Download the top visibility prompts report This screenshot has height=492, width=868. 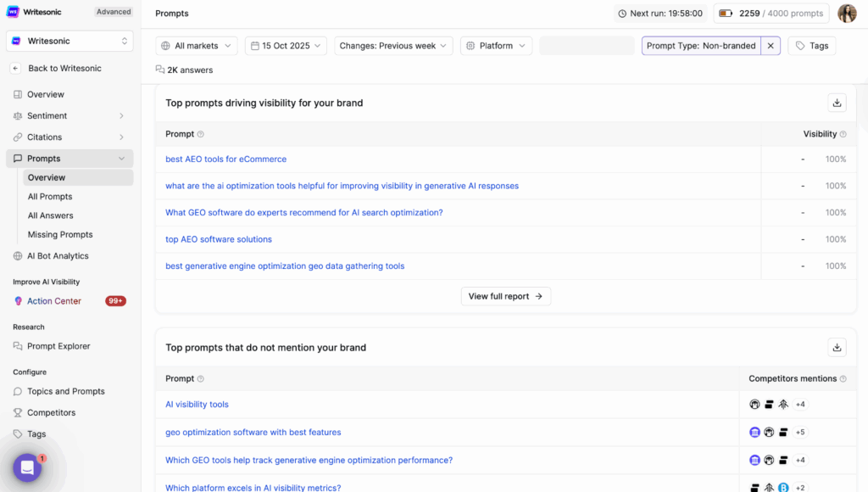point(837,103)
